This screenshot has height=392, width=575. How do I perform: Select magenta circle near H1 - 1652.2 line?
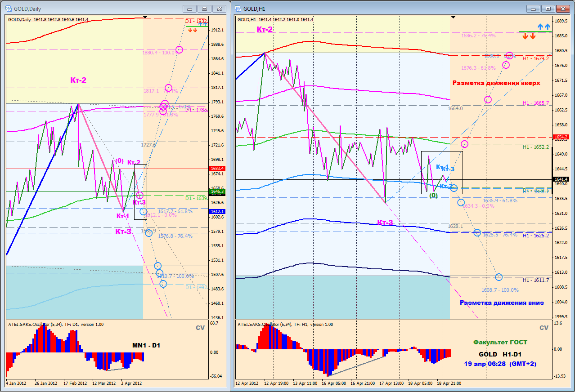(x=464, y=144)
